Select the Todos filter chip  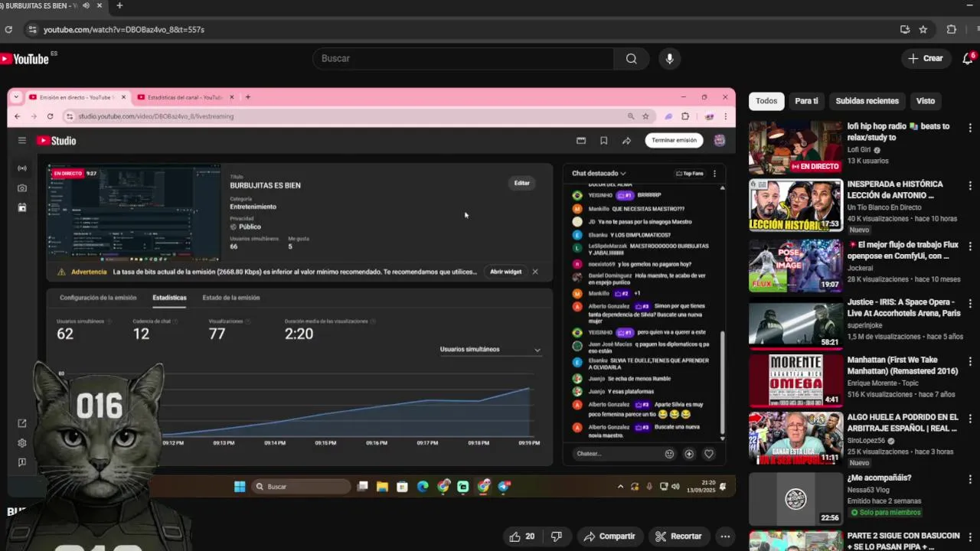(766, 101)
